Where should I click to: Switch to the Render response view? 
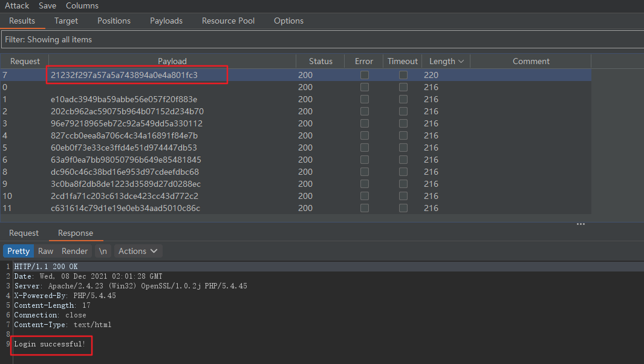click(x=75, y=251)
